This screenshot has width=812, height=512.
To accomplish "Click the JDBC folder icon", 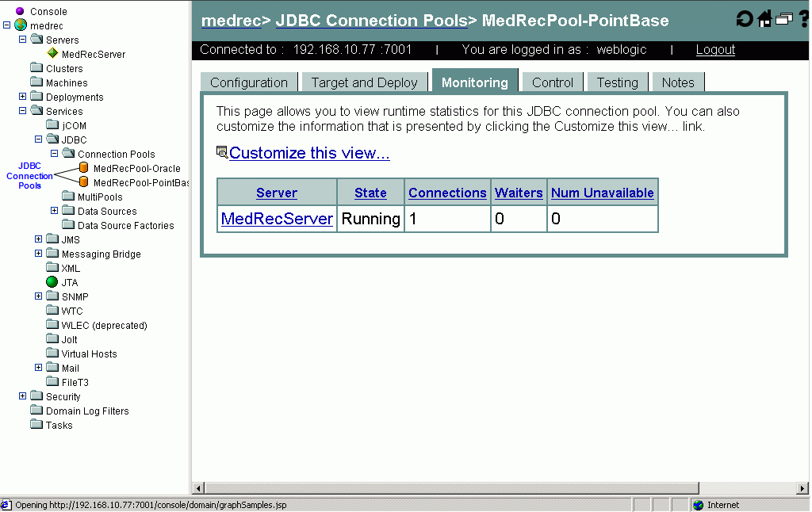I will [53, 139].
